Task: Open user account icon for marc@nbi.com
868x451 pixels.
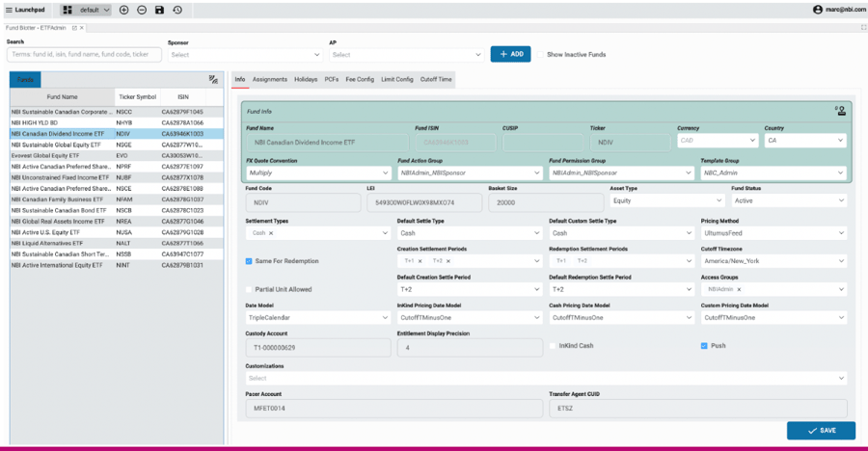Action: (817, 10)
